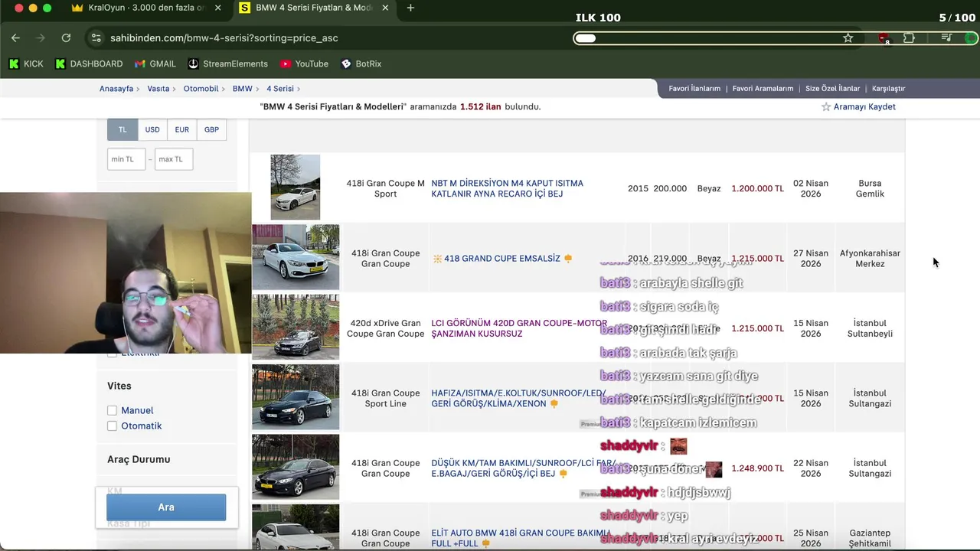
Task: Click the ILK 100 progress bar overlay
Action: pos(776,38)
